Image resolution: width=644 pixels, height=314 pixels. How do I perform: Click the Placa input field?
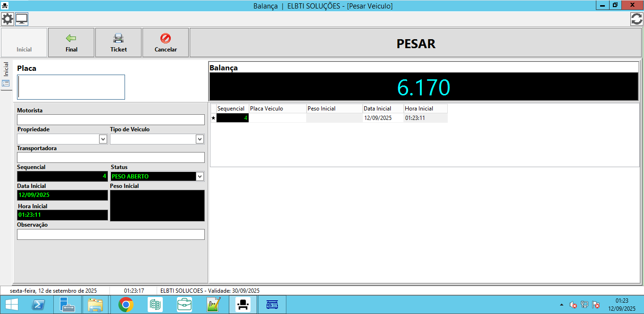tap(71, 87)
